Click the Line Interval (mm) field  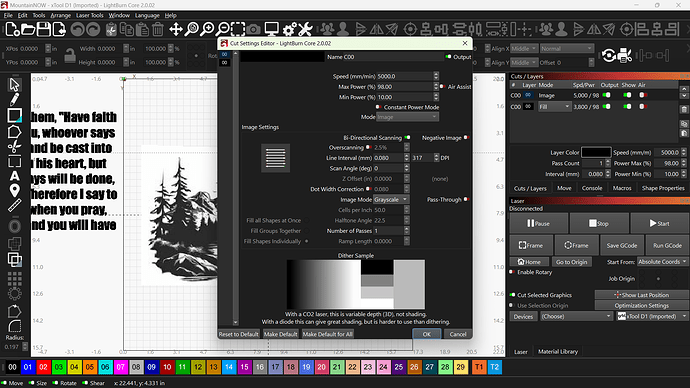(x=388, y=157)
